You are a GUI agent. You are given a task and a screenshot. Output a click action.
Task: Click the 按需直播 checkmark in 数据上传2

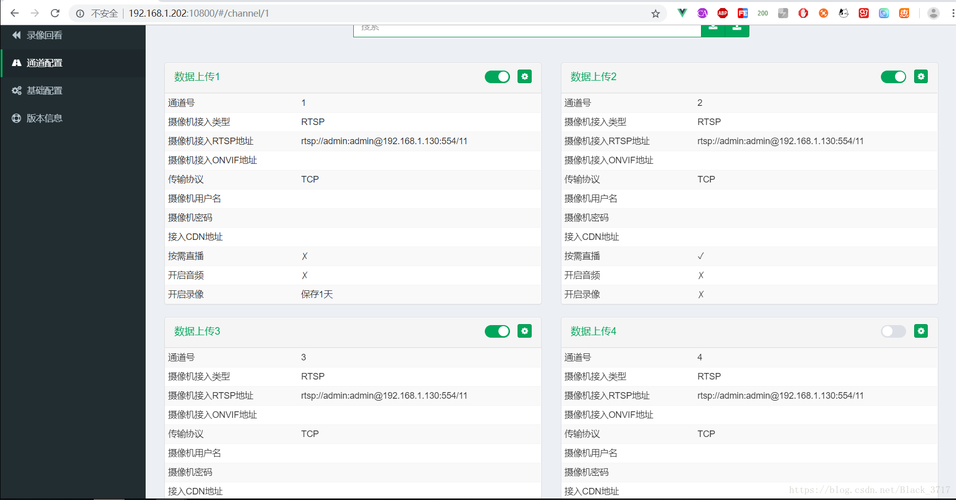701,256
